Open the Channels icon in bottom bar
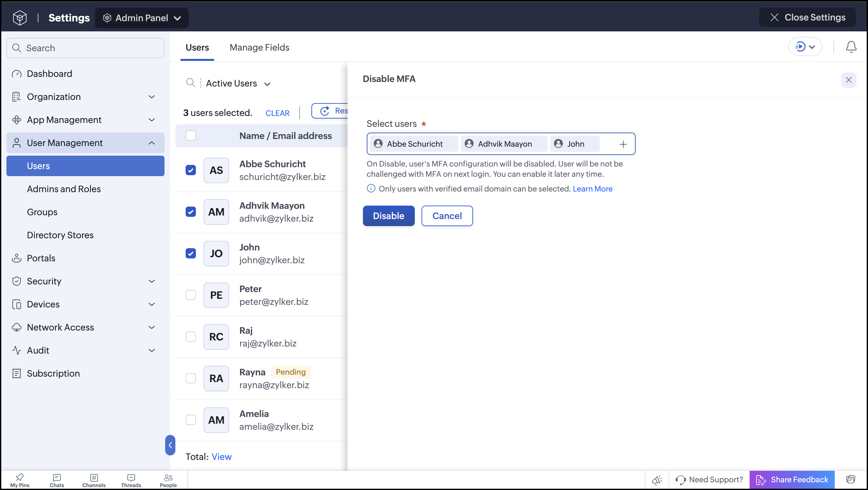The width and height of the screenshot is (868, 490). click(94, 480)
